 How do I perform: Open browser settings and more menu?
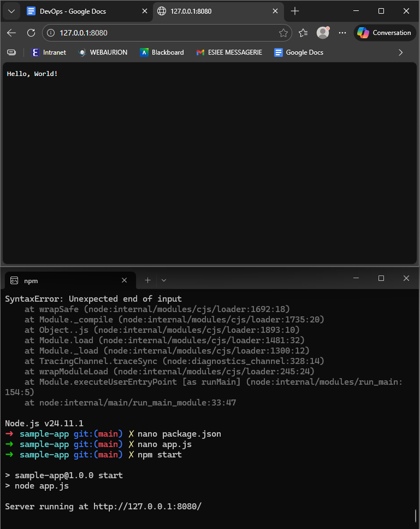pos(342,33)
